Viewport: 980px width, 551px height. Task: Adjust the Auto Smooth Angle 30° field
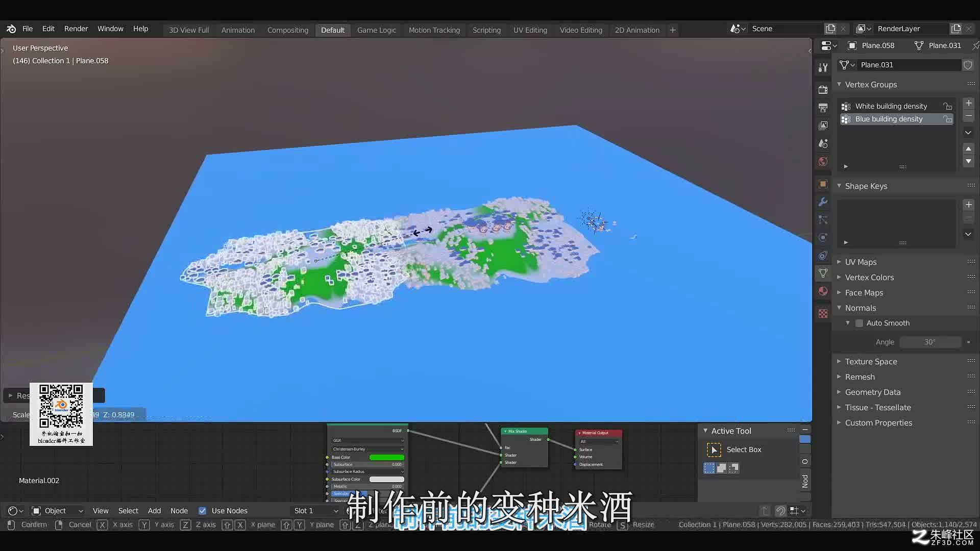[x=930, y=342]
